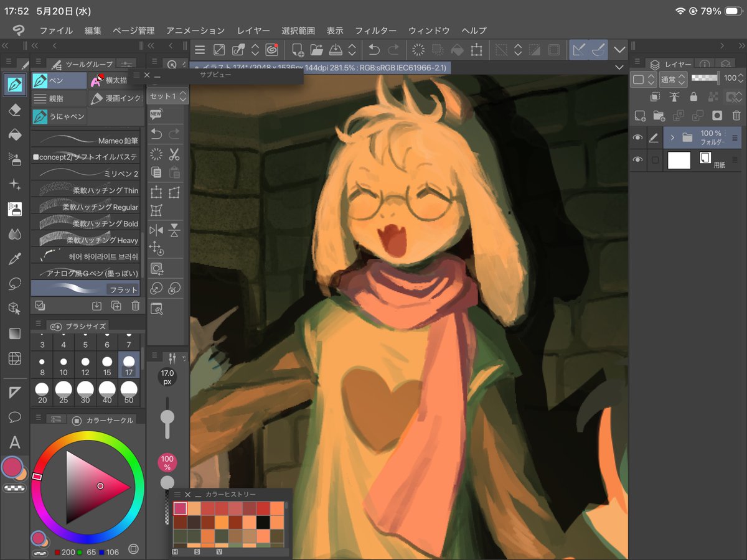Click the stepper next to save icon
This screenshot has width=747, height=560.
point(352,50)
